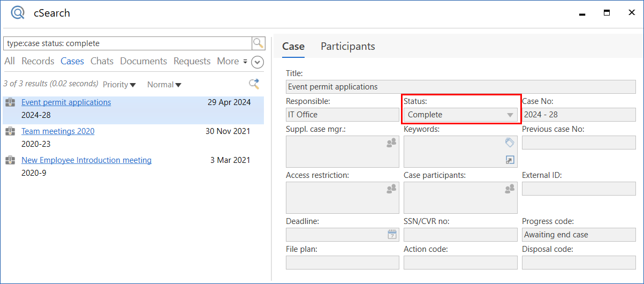Click the Case No field

579,115
